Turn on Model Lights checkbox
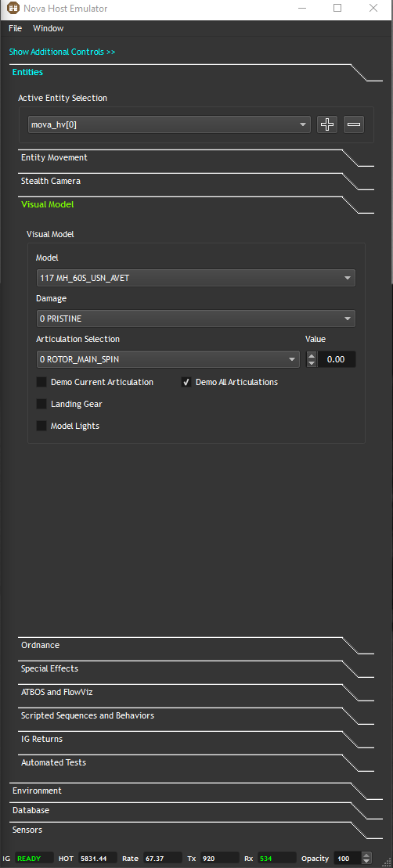393x868 pixels. point(41,426)
